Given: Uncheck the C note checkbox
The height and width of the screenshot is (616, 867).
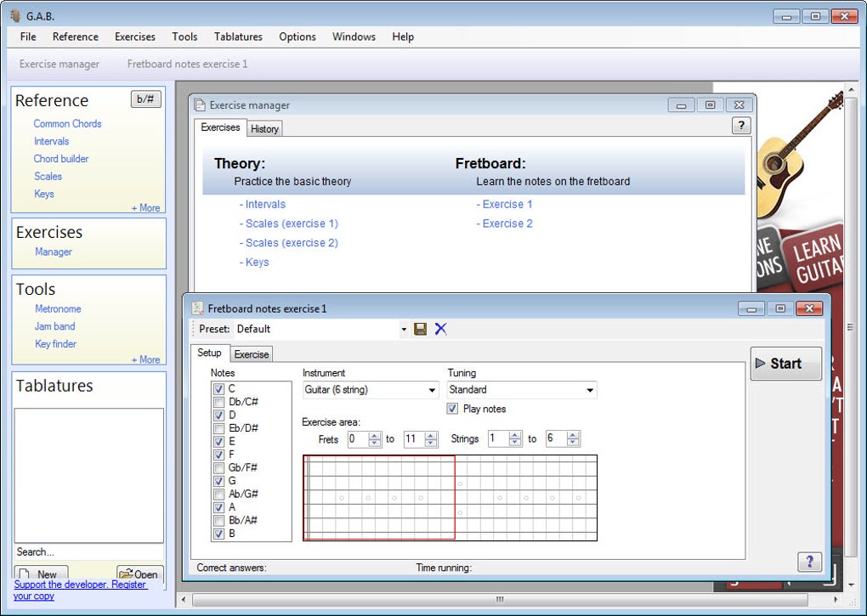Looking at the screenshot, I should pos(218,389).
